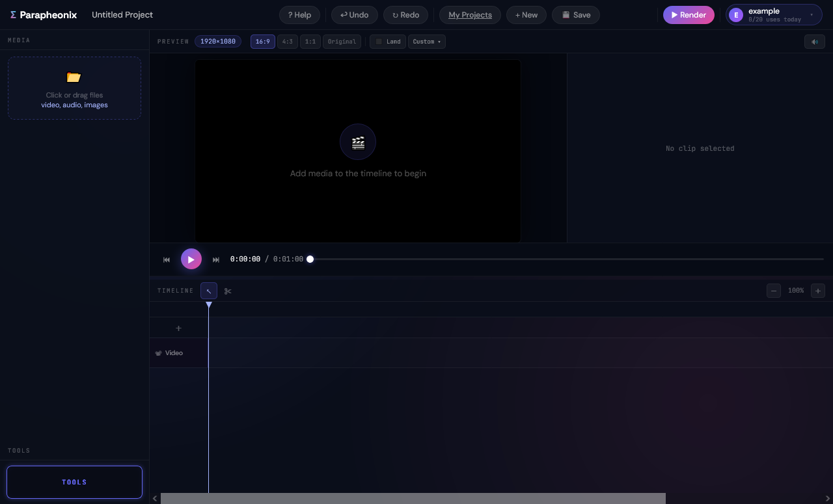Click the Parapheonix logo

(44, 14)
